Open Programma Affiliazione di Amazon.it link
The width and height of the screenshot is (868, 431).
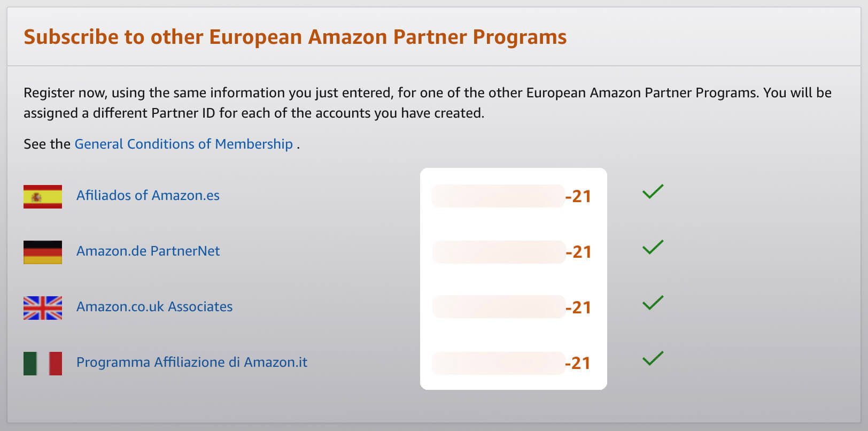click(x=192, y=363)
